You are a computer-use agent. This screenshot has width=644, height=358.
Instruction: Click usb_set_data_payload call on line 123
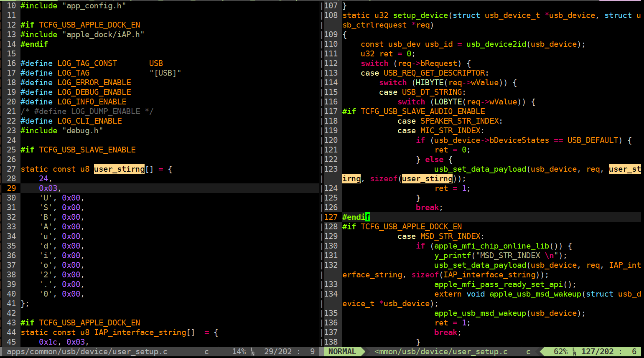480,169
